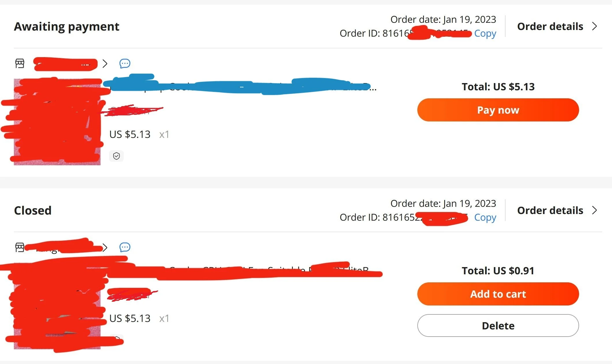
Task: Pay now for the US $5.13 order
Action: click(x=498, y=110)
